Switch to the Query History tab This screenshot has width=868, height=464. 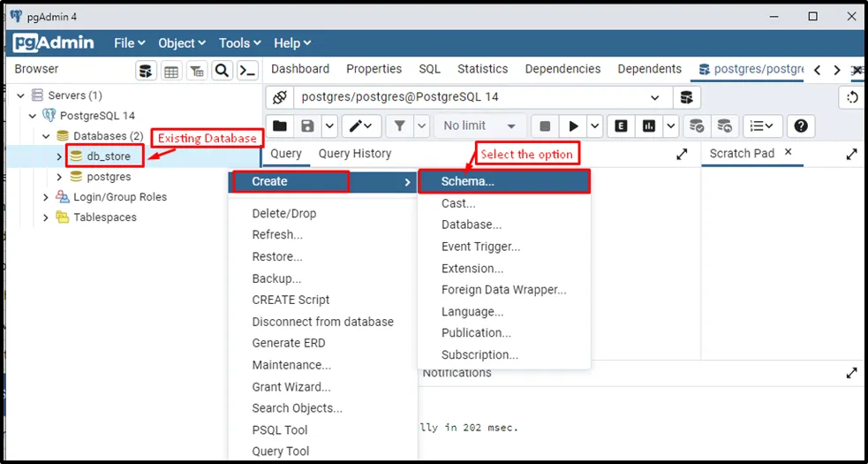[x=354, y=154]
